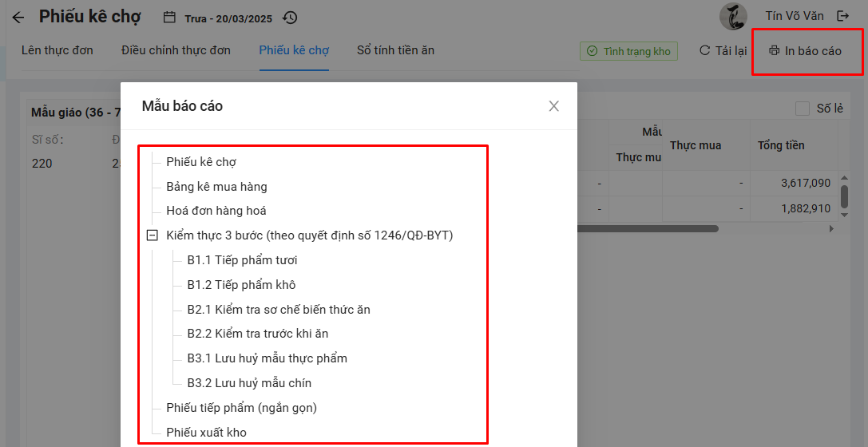Image resolution: width=868 pixels, height=447 pixels.
Task: Click the history clock icon
Action: pos(290,18)
